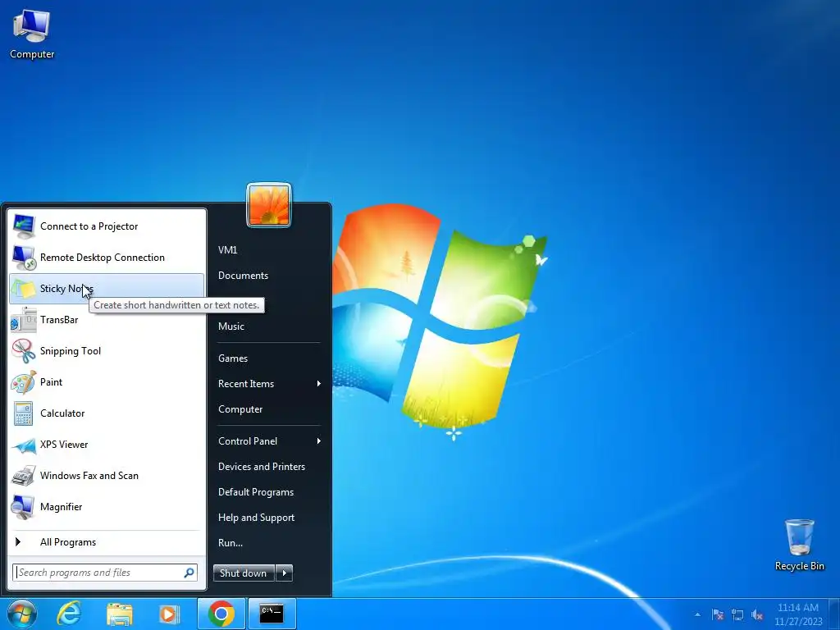Click the muted volume tray icon
The width and height of the screenshot is (840, 630).
[757, 614]
